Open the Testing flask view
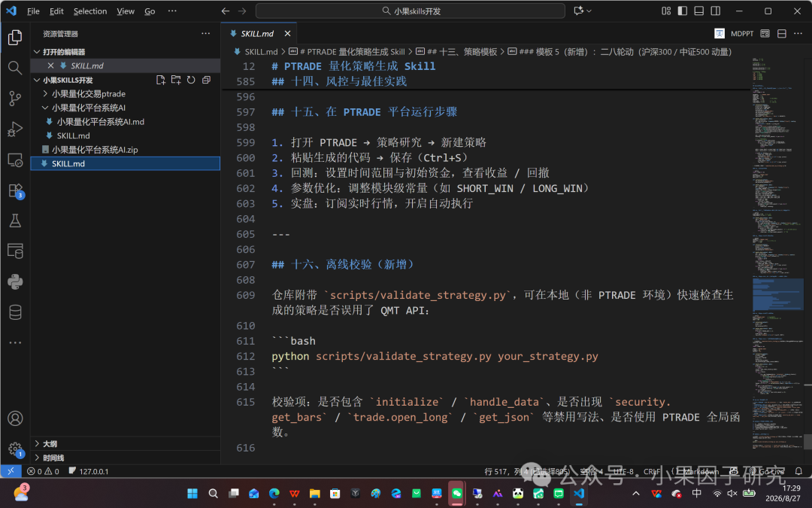 (15, 221)
